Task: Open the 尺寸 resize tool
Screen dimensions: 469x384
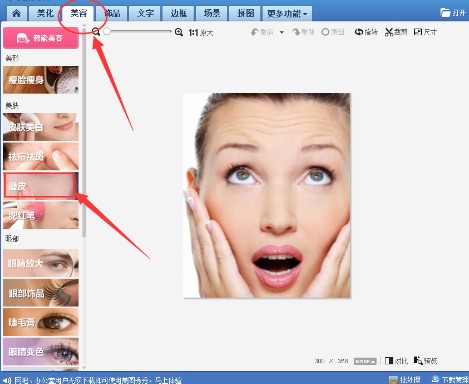Action: (425, 32)
